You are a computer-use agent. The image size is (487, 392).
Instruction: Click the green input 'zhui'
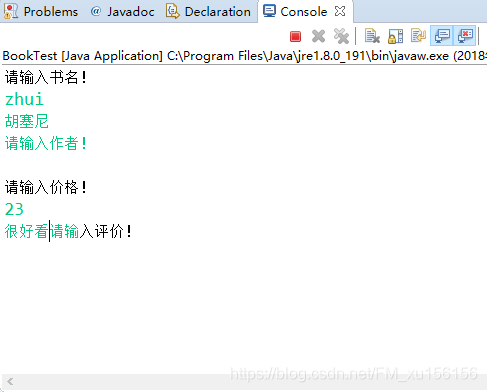[24, 99]
